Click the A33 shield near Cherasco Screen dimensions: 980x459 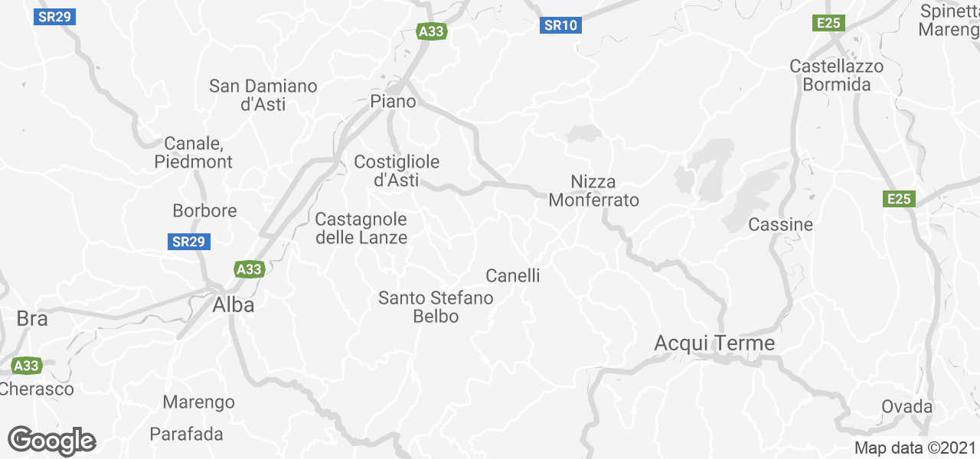tap(26, 366)
